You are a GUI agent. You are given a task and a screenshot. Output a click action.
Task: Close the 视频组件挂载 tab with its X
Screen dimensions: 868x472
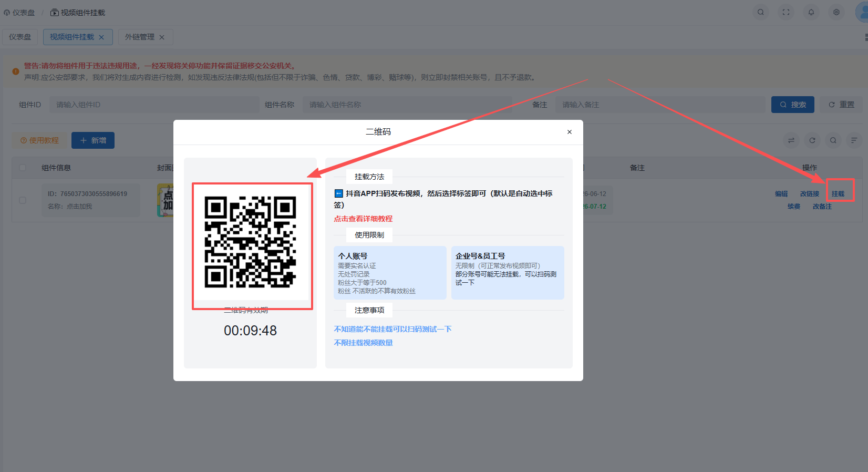(x=101, y=37)
